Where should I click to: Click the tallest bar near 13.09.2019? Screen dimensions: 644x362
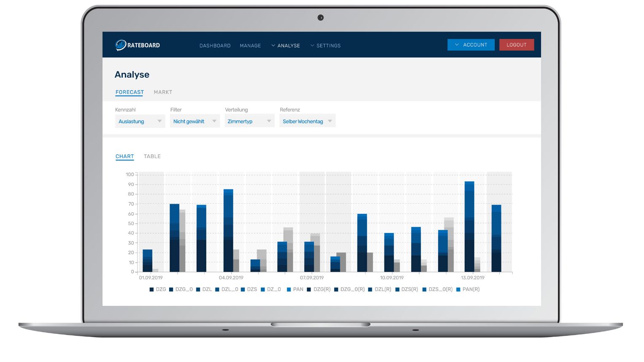[x=469, y=227]
